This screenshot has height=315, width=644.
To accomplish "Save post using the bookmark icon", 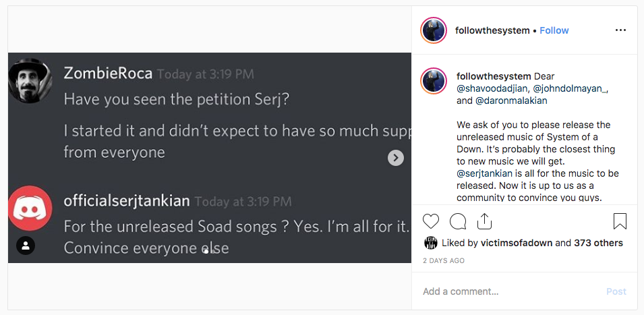I will click(620, 221).
